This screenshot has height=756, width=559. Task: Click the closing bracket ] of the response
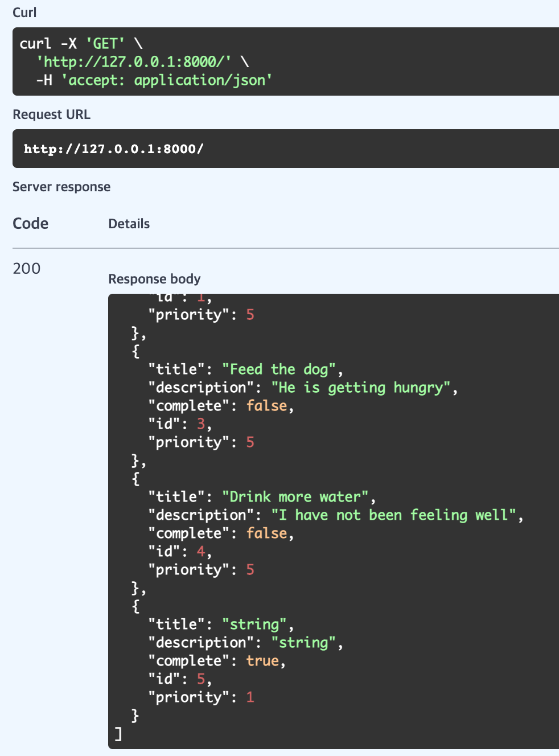coord(118,734)
